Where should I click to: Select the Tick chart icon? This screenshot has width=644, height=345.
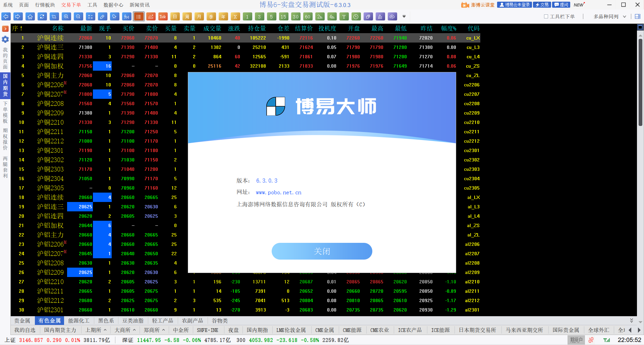click(163, 16)
